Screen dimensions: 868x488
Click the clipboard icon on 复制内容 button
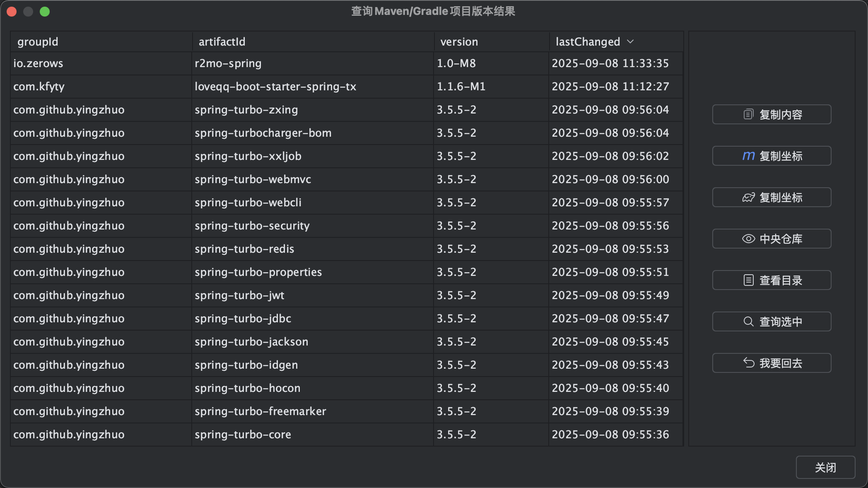click(x=748, y=114)
